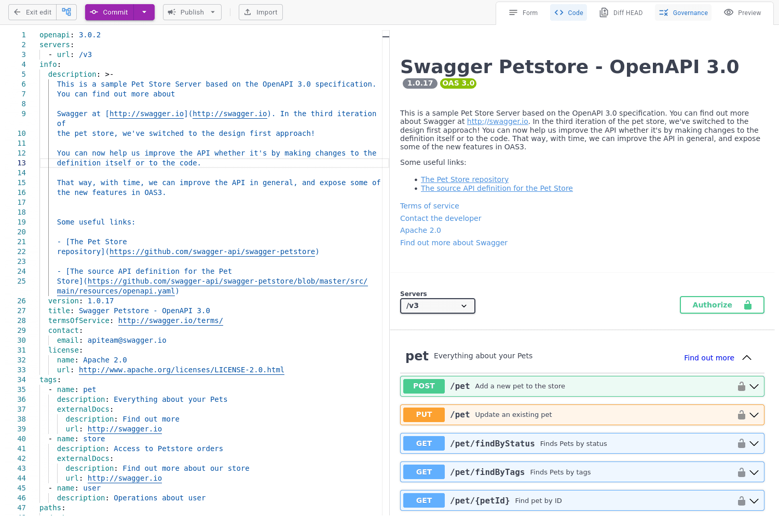
Task: Switch to the Code tab
Action: 568,12
